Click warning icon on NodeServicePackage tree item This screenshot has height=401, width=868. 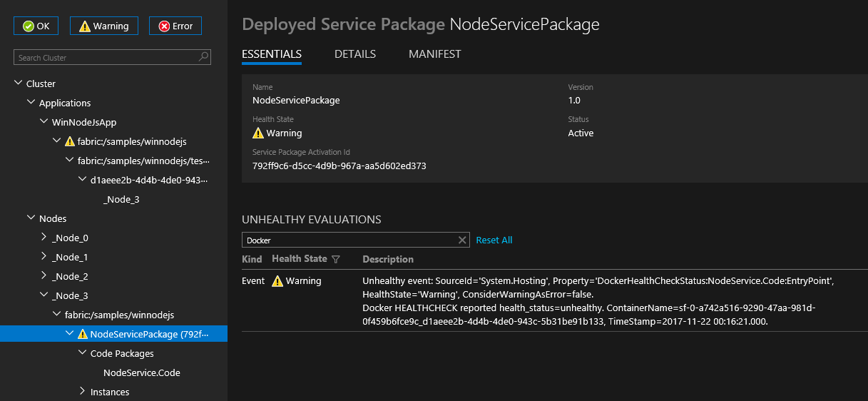83,334
